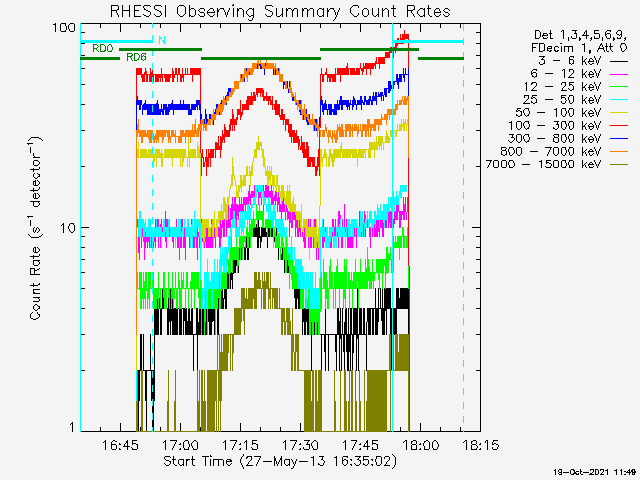Click the '18:00' x-axis tick label
This screenshot has height=480, width=640.
tap(420, 444)
